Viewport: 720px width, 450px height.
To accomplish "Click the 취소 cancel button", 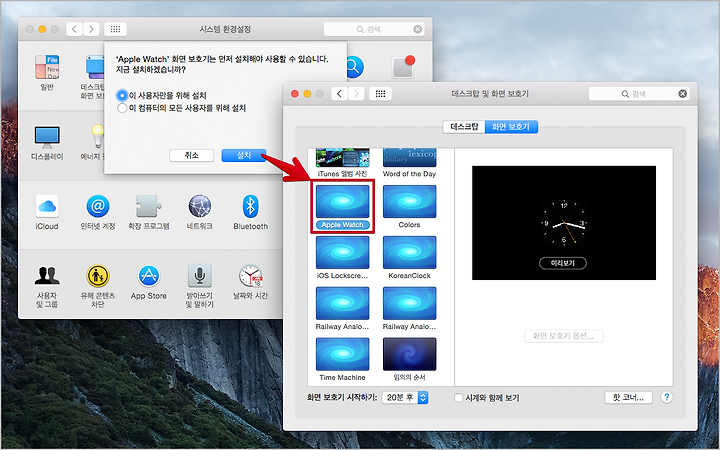I will [191, 155].
